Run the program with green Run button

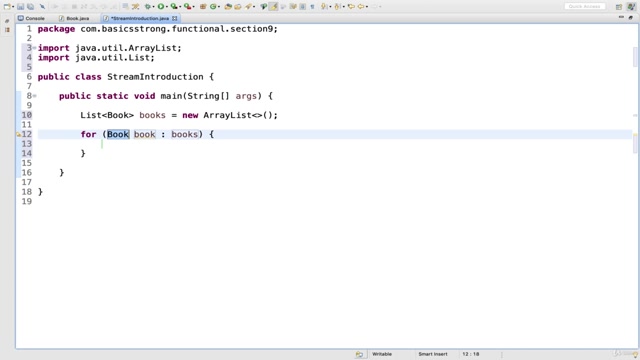(161, 7)
